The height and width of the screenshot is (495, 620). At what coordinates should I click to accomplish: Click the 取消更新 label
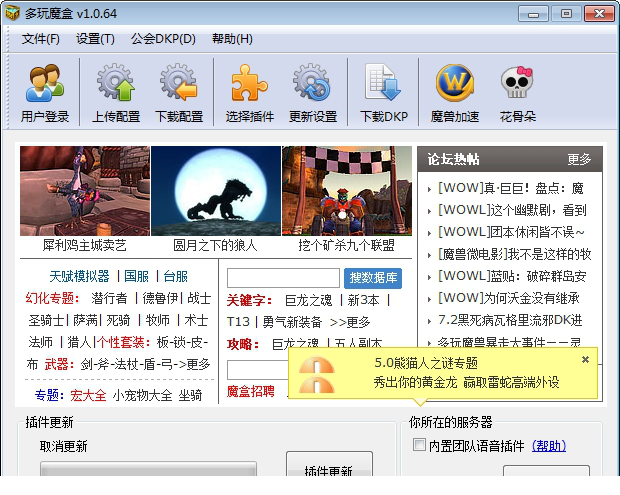(63, 447)
